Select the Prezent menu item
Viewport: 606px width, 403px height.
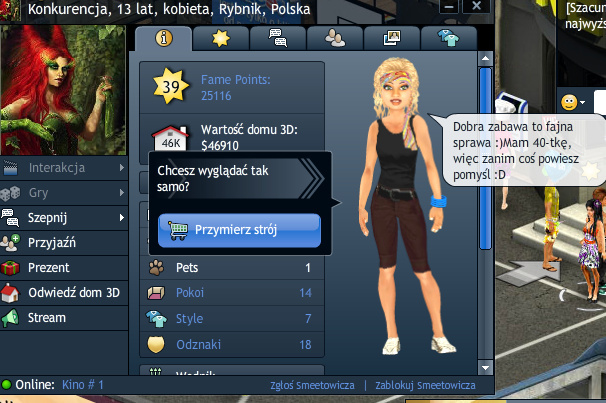click(64, 267)
